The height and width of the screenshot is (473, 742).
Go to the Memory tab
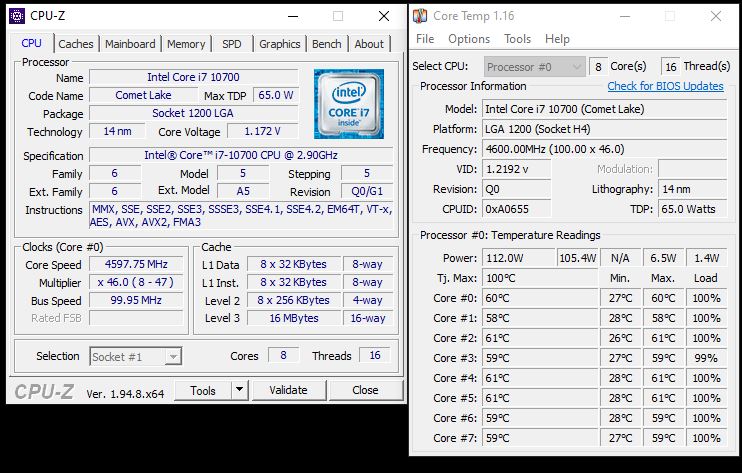click(186, 44)
